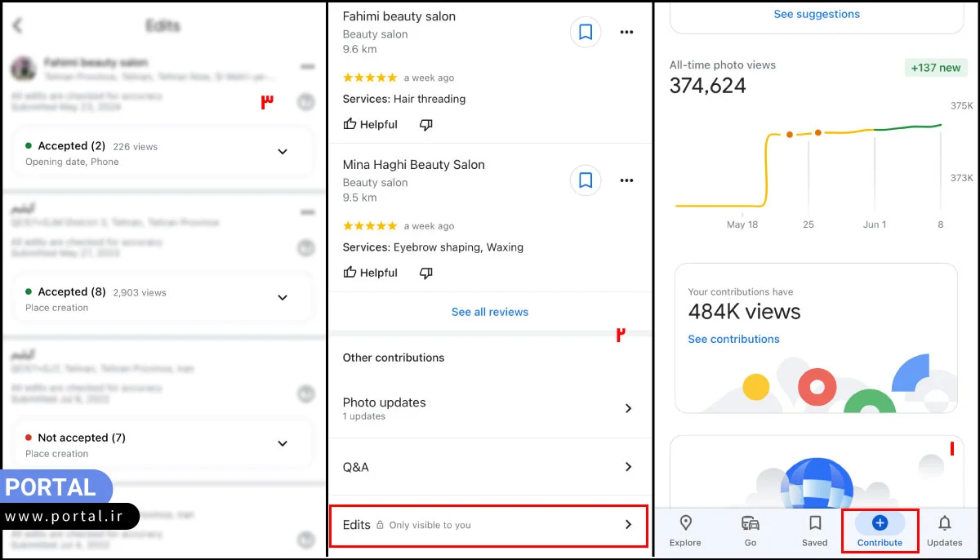Screen dimensions: 980x560
Task: Open the Photo updates row
Action: click(488, 408)
